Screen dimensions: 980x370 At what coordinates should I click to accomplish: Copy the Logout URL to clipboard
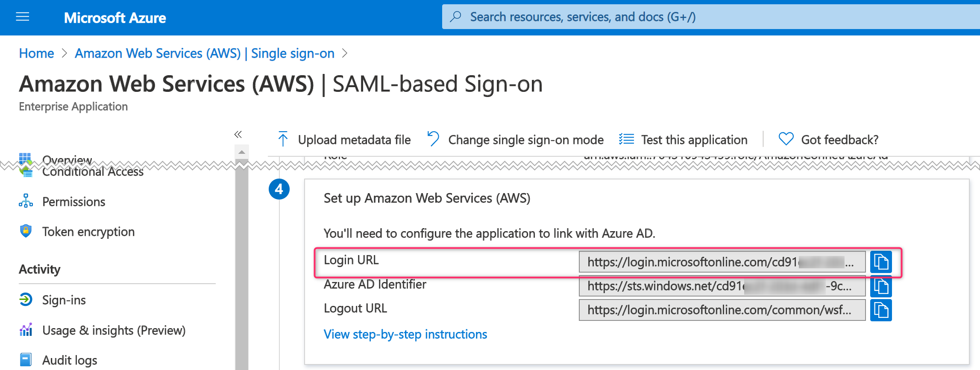tap(880, 310)
